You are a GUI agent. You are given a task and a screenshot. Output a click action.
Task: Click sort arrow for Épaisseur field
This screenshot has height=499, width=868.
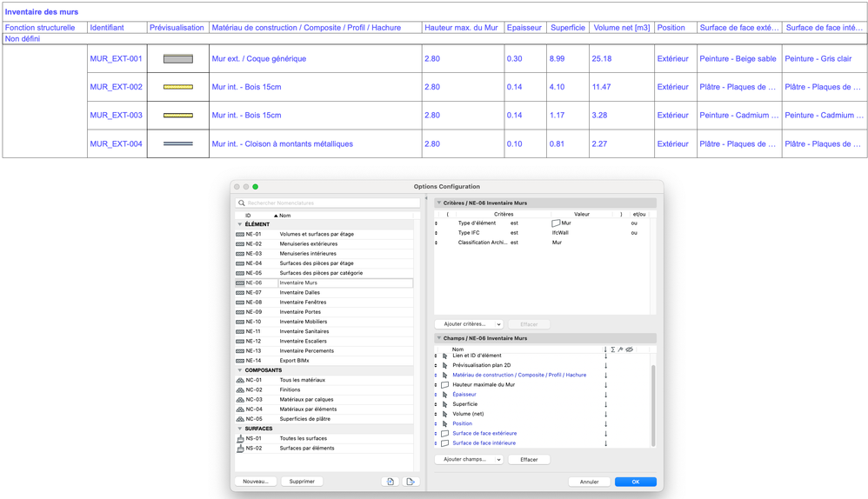[605, 395]
